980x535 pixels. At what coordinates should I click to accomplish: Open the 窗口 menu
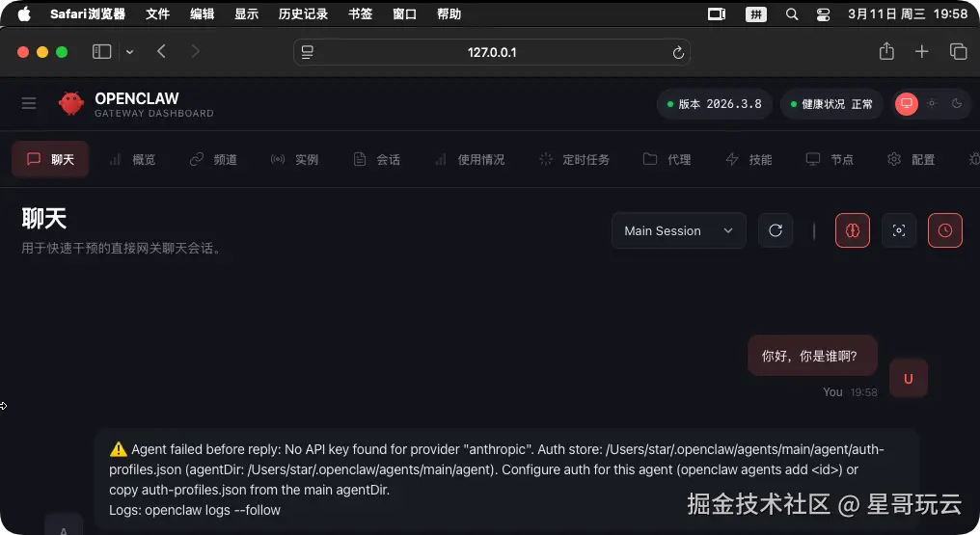point(404,13)
